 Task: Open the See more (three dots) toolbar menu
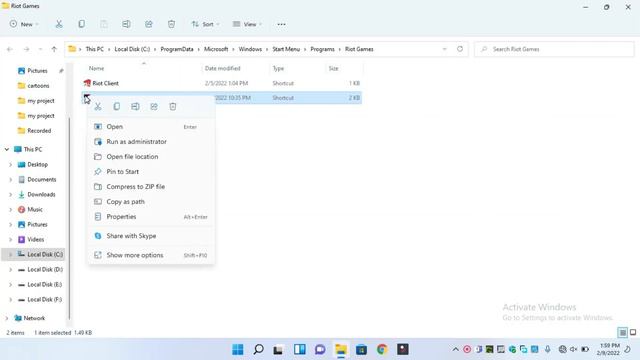[281, 24]
